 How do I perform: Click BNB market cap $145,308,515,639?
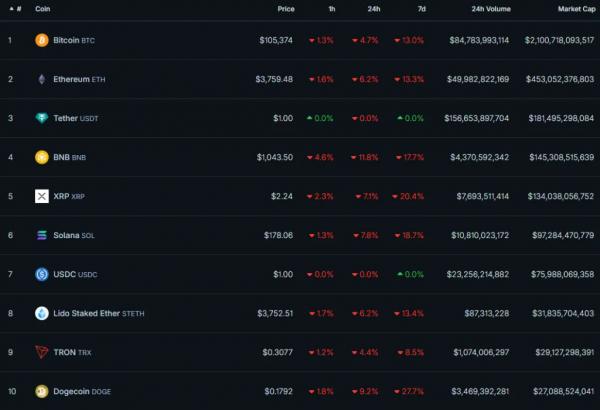point(562,157)
